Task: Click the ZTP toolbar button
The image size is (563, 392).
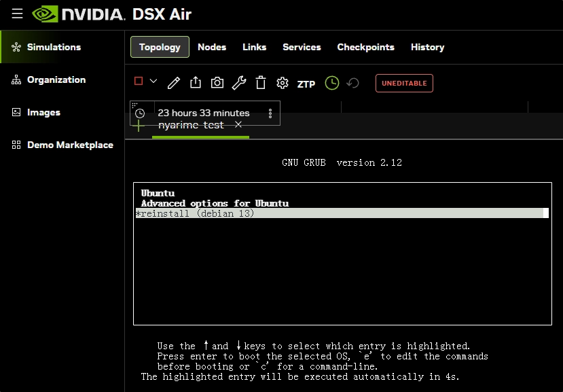Action: 306,84
